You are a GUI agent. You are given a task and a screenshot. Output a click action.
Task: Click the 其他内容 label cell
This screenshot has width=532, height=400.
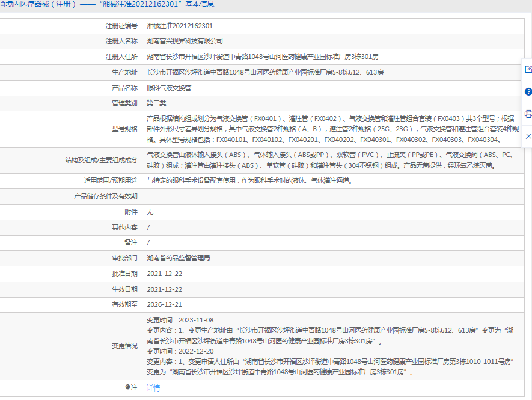point(71,227)
